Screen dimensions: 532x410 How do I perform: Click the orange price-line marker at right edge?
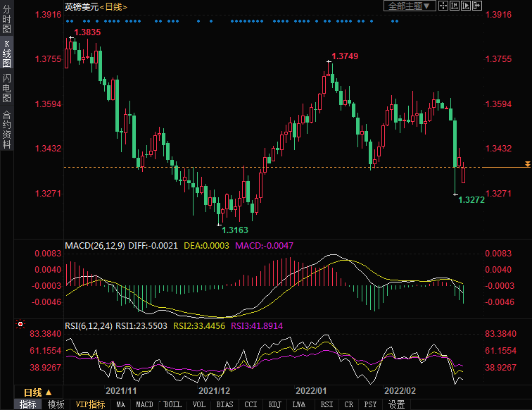coord(526,164)
